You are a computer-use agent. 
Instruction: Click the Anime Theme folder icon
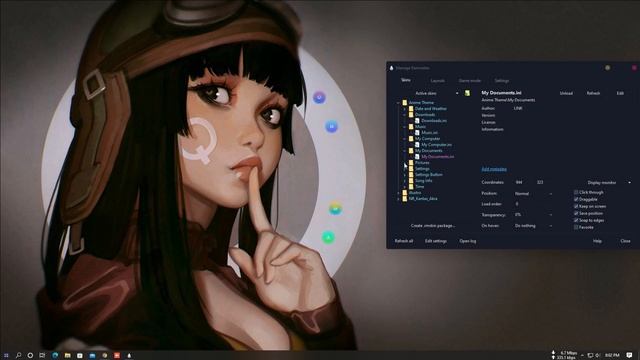pos(404,102)
